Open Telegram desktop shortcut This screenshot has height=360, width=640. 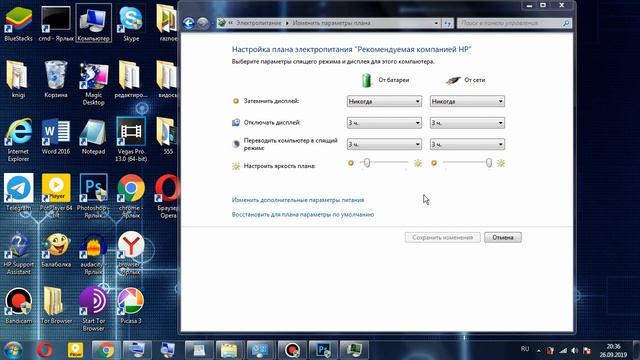pos(18,192)
